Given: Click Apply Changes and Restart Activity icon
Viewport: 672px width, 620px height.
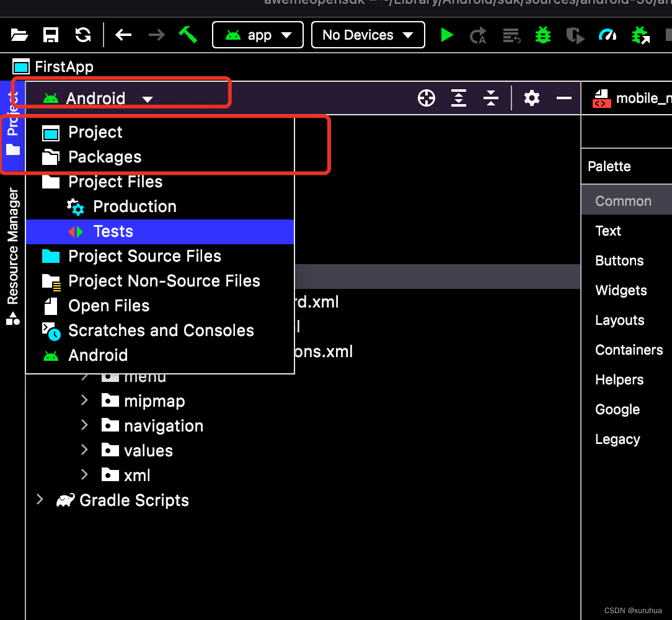Looking at the screenshot, I should coord(479,35).
